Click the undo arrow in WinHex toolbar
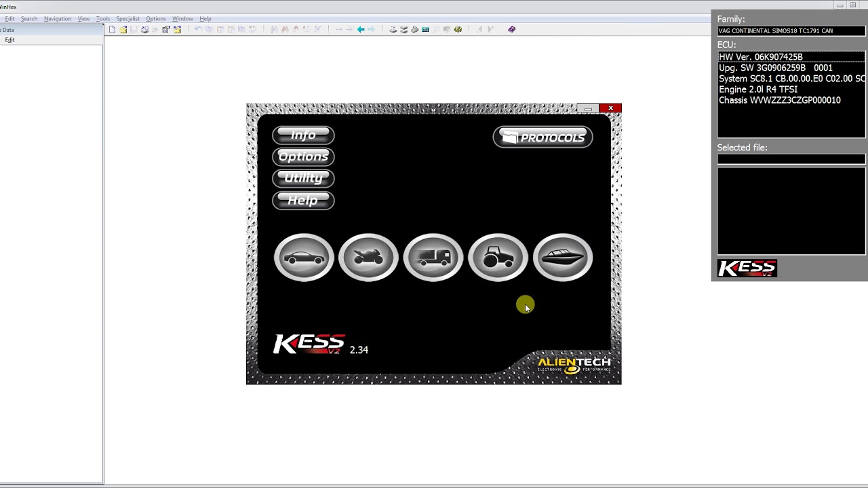This screenshot has height=488, width=868. pos(198,29)
